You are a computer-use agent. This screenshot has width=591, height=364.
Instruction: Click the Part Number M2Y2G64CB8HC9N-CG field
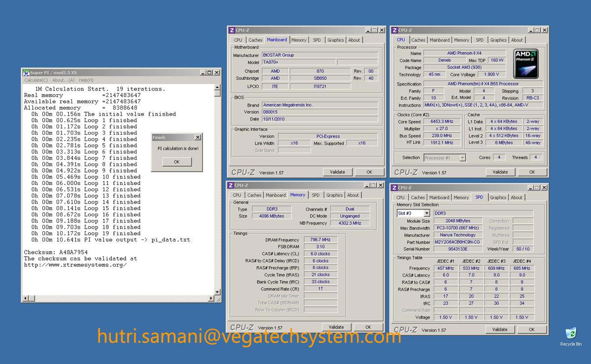(458, 243)
